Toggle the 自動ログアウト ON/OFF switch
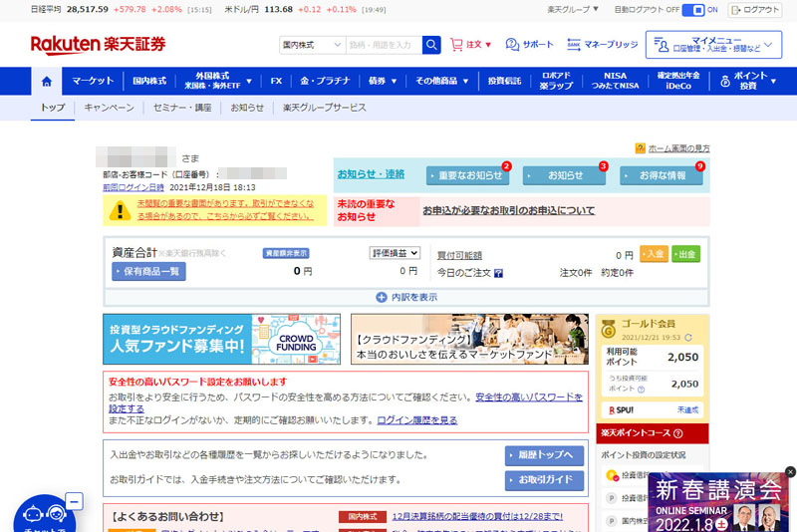Screen dimensions: 797x532 coord(701,9)
